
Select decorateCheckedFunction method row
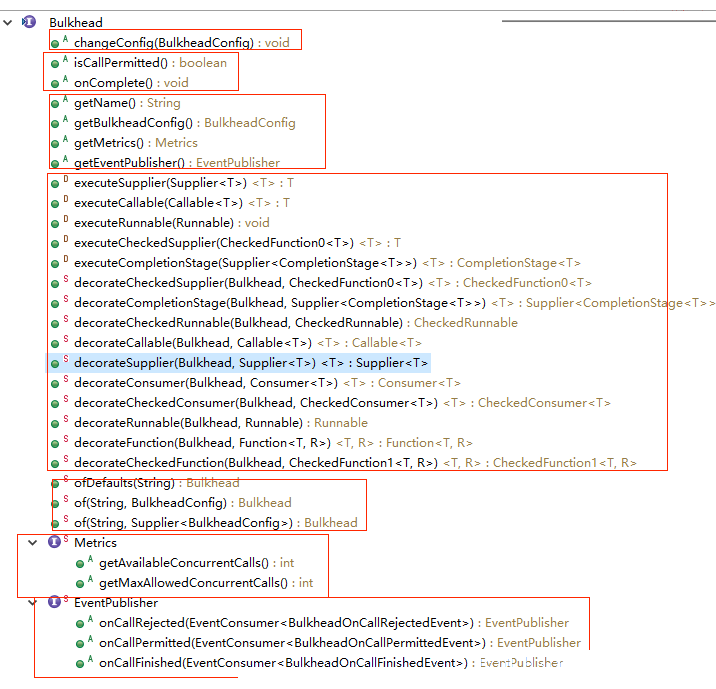355,463
